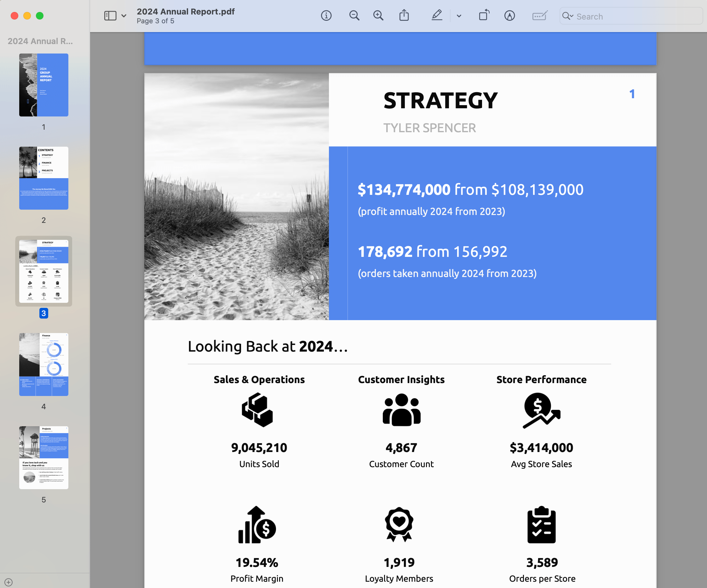Open page 2 Contents thumbnail
Screen dimensions: 707x588
(x=44, y=178)
